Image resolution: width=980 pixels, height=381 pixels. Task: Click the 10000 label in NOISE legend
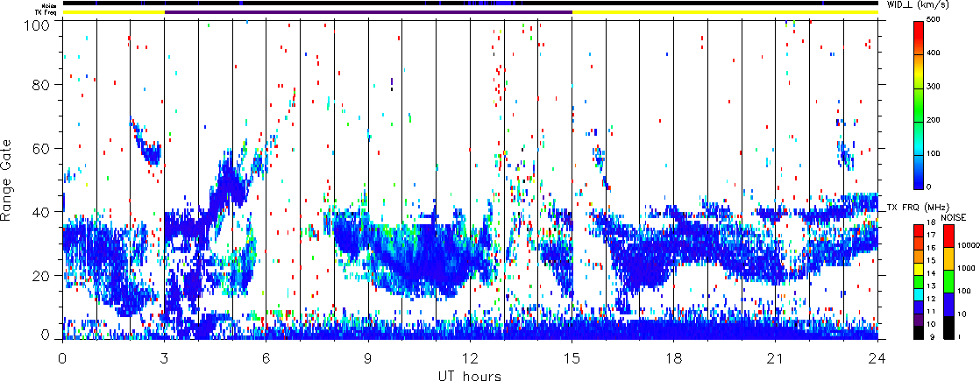[968, 247]
